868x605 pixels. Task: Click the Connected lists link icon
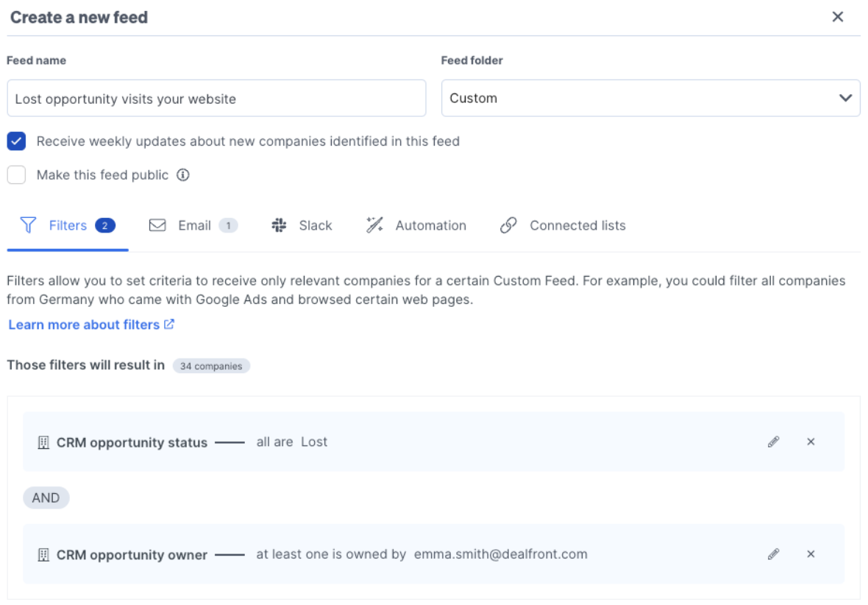click(508, 225)
